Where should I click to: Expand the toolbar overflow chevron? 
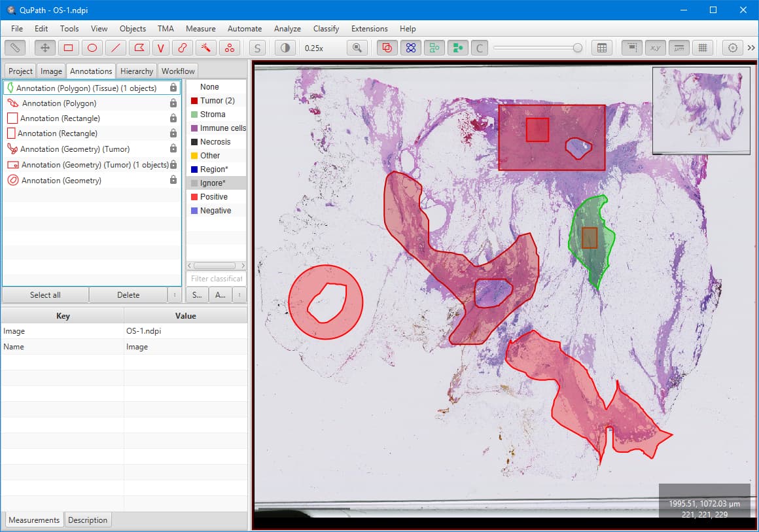point(751,47)
